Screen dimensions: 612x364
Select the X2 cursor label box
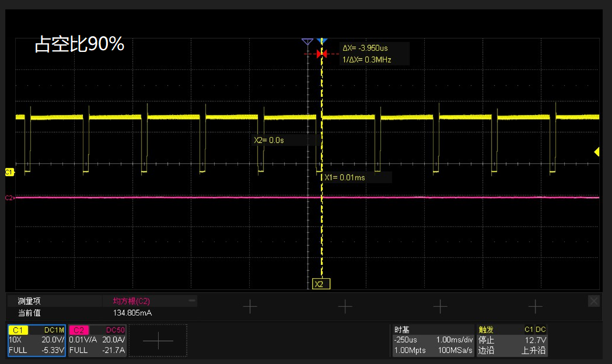[x=321, y=283]
